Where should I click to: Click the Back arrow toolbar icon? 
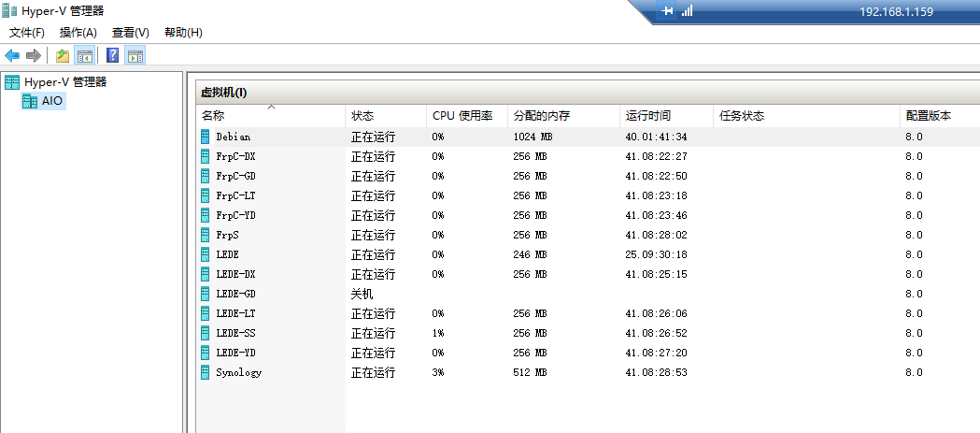pos(12,56)
